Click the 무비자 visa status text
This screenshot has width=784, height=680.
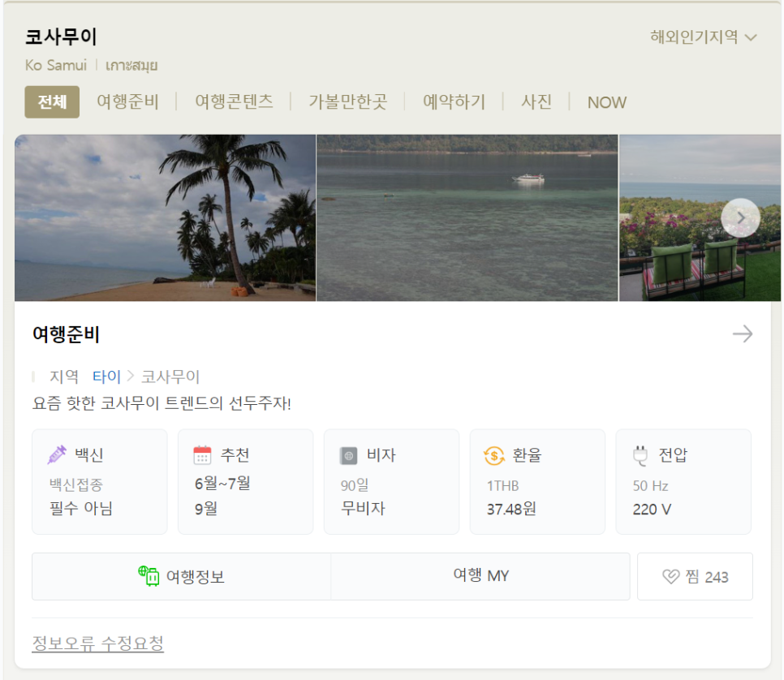click(363, 509)
